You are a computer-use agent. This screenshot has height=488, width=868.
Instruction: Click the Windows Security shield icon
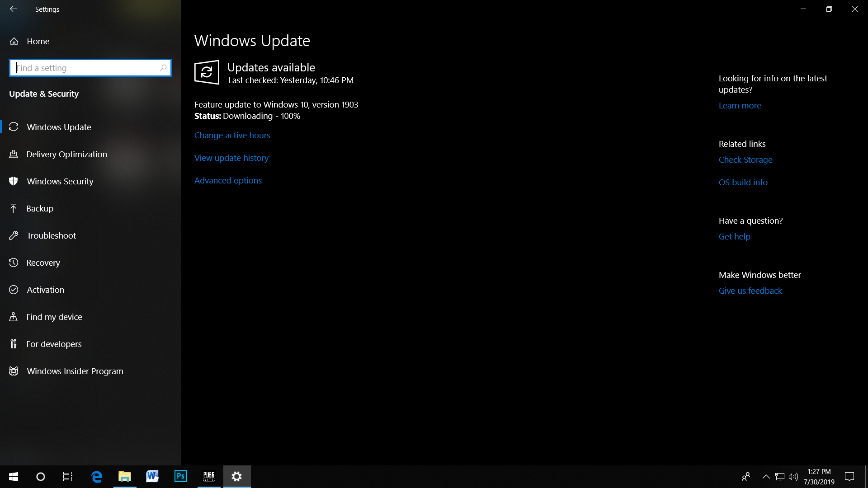[14, 181]
